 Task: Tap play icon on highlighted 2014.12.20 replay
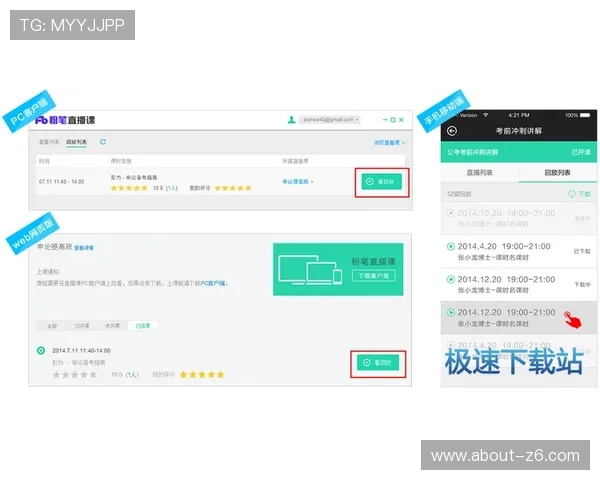click(x=451, y=313)
